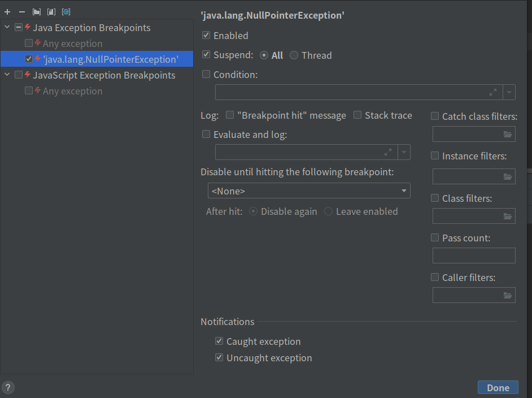
Task: Open the Catch class filters browse icon
Action: (x=508, y=135)
